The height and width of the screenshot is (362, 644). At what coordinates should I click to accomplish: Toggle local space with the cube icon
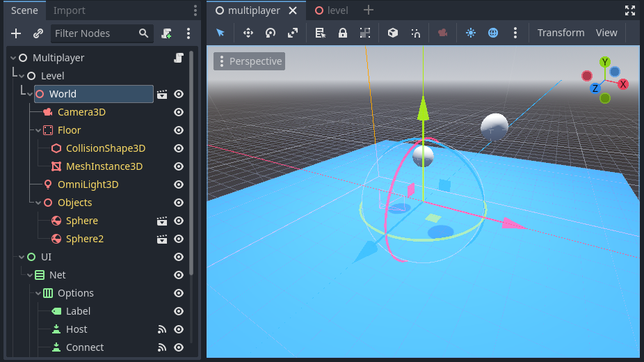[x=393, y=33]
